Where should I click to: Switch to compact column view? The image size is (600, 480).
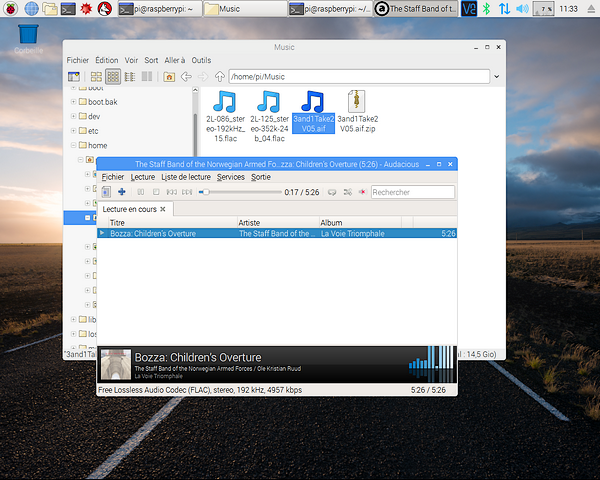(147, 77)
